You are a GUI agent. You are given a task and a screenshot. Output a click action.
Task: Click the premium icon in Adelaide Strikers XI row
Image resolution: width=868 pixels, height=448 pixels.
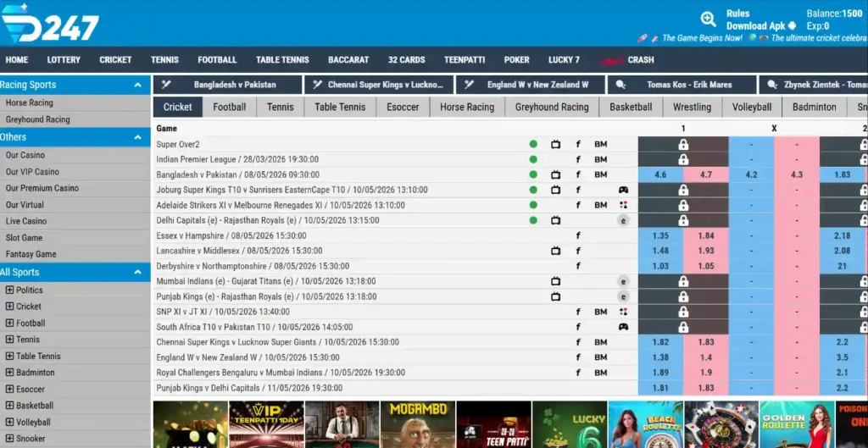click(623, 205)
